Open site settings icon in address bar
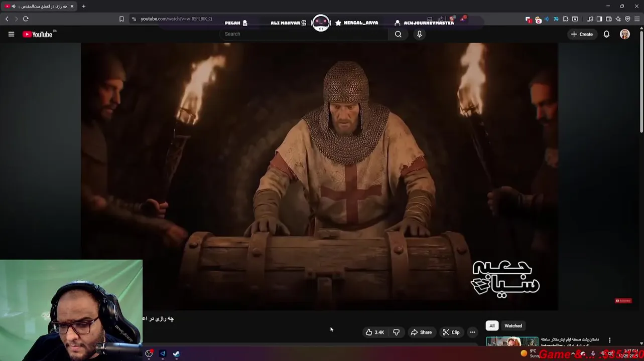Viewport: 644px width, 361px height. coord(134,19)
